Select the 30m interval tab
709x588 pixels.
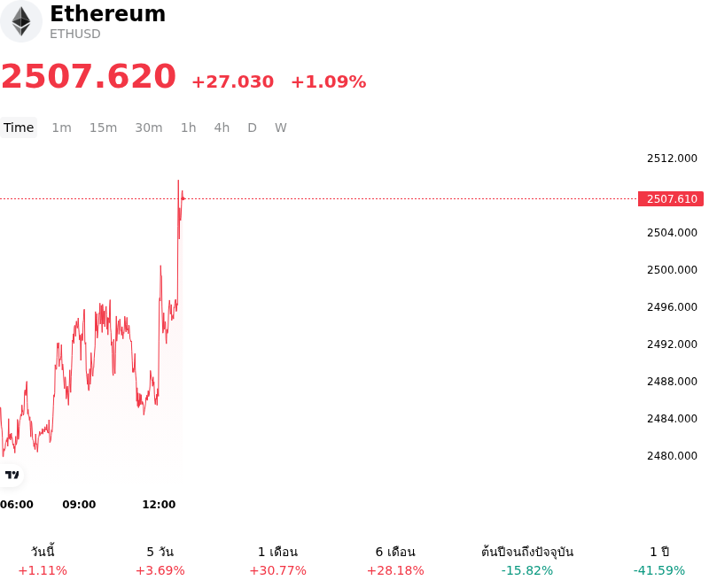[x=149, y=128]
